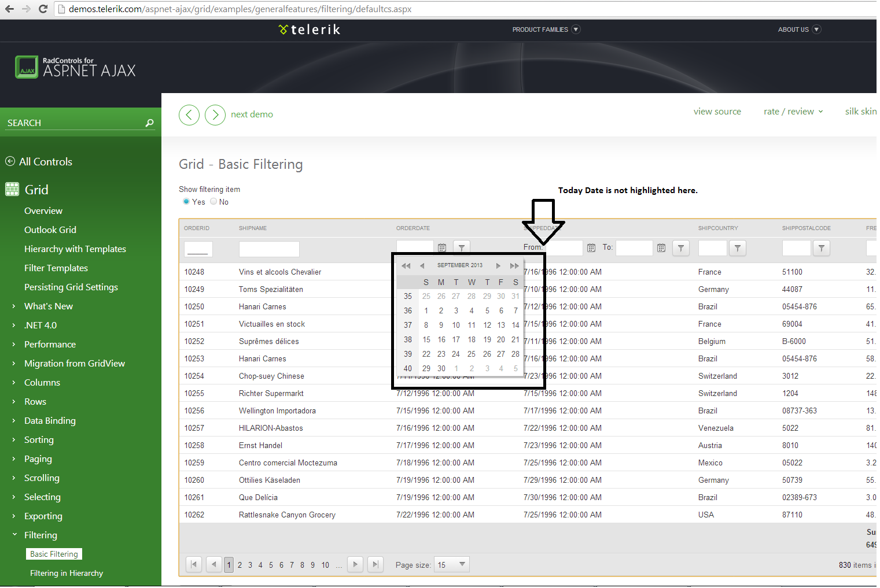Open the Filter Templates demo
Image resolution: width=880 pixels, height=588 pixels.
(56, 268)
